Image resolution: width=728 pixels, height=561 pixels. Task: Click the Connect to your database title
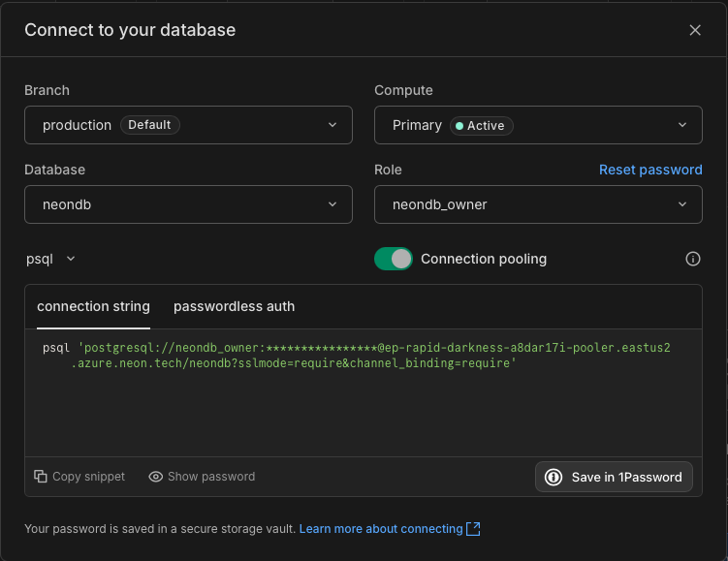(x=130, y=30)
